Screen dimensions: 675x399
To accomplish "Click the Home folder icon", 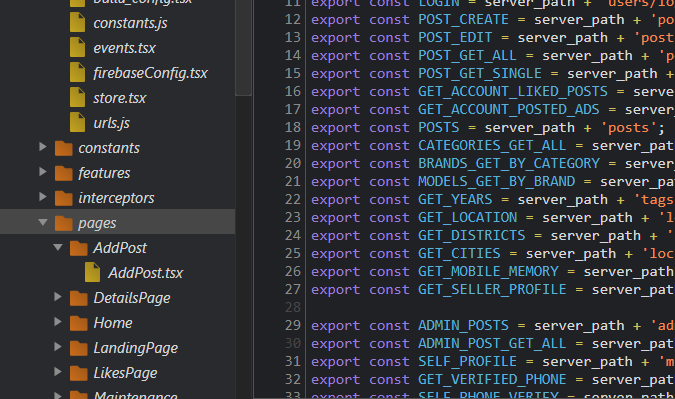I will (79, 323).
